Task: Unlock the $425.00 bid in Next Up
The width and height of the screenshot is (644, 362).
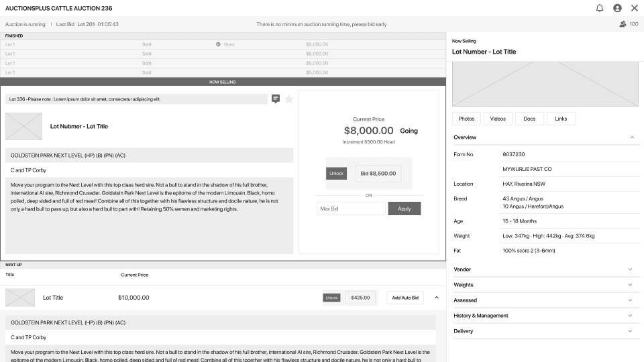Action: tap(331, 298)
